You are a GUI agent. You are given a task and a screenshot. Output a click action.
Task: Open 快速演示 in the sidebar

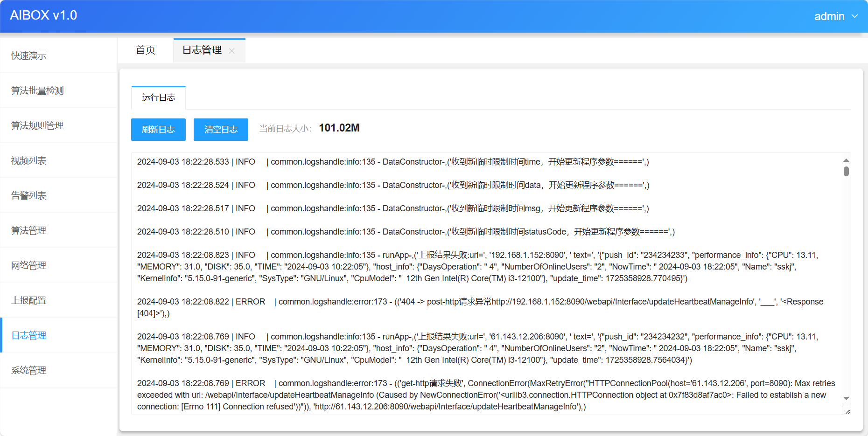[29, 56]
